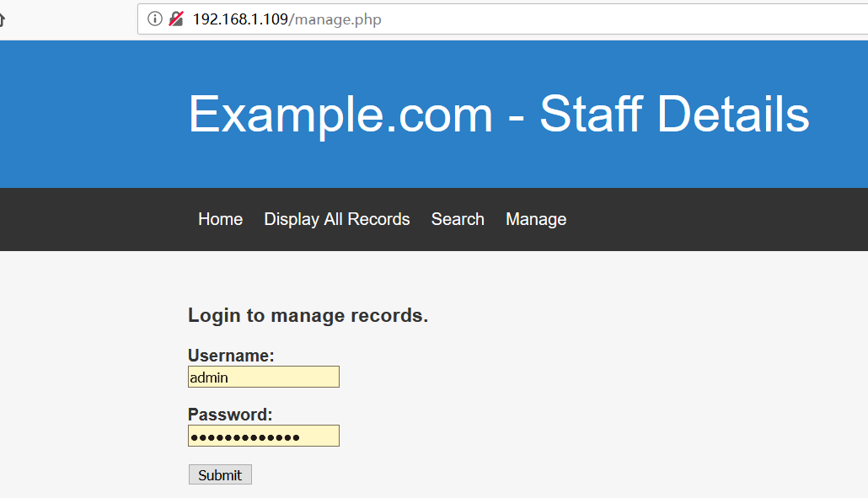The image size is (868, 498).
Task: Click the 'Login to manage records.' text
Action: [308, 315]
